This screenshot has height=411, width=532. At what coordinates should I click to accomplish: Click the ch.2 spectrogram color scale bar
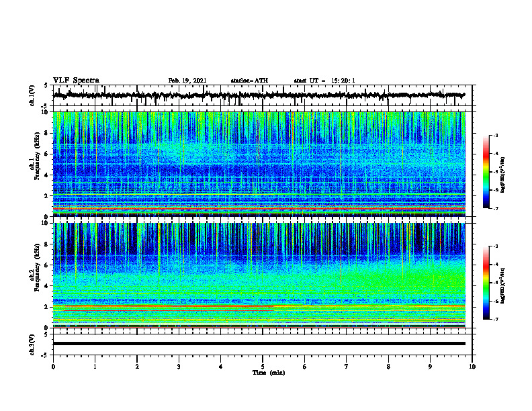point(486,283)
